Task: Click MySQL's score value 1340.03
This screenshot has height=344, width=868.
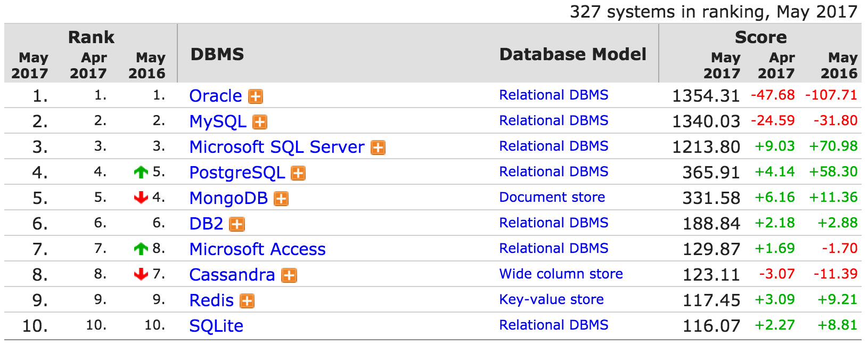Action: [706, 121]
